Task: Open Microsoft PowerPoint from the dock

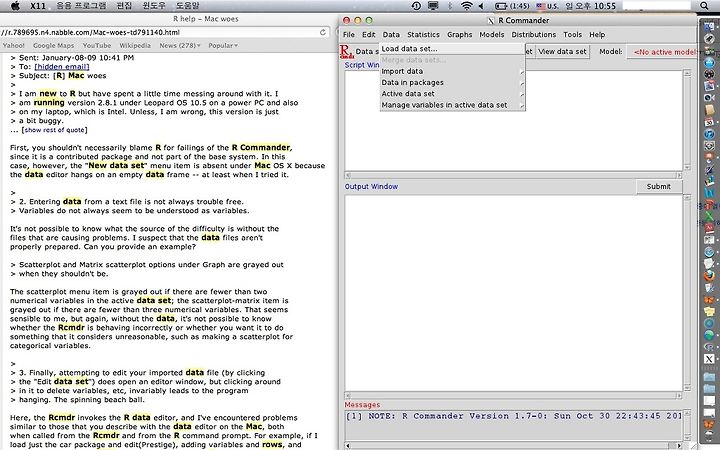Action: (709, 205)
